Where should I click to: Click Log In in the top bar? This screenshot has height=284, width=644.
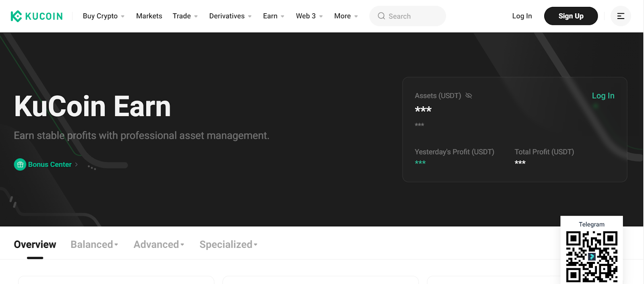coord(522,16)
